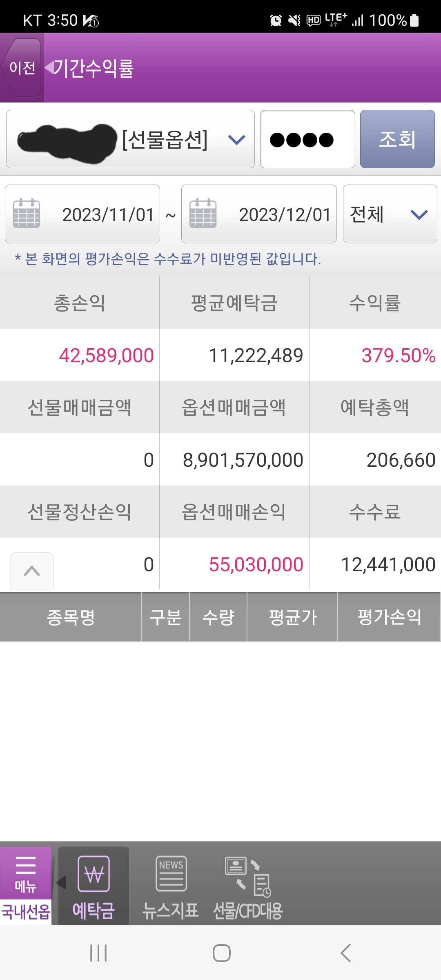The image size is (441, 980).
Task: Open the end date calendar icon
Action: click(x=203, y=214)
